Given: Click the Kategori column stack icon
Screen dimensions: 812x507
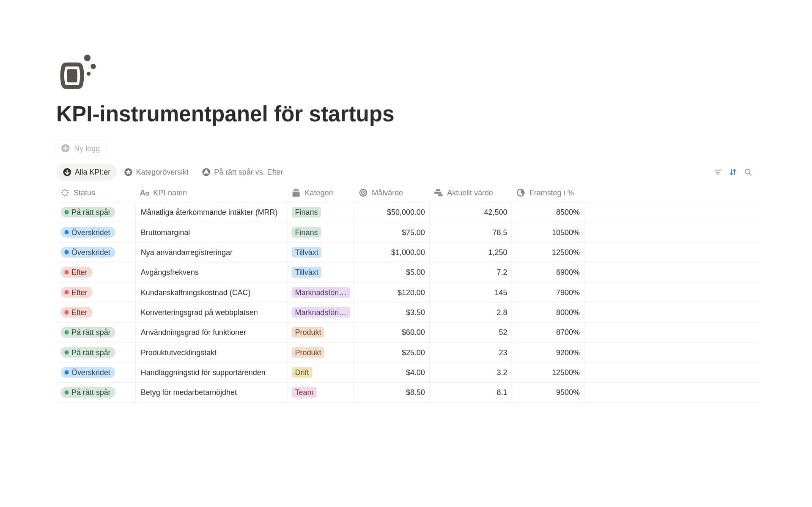Looking at the screenshot, I should (x=296, y=193).
